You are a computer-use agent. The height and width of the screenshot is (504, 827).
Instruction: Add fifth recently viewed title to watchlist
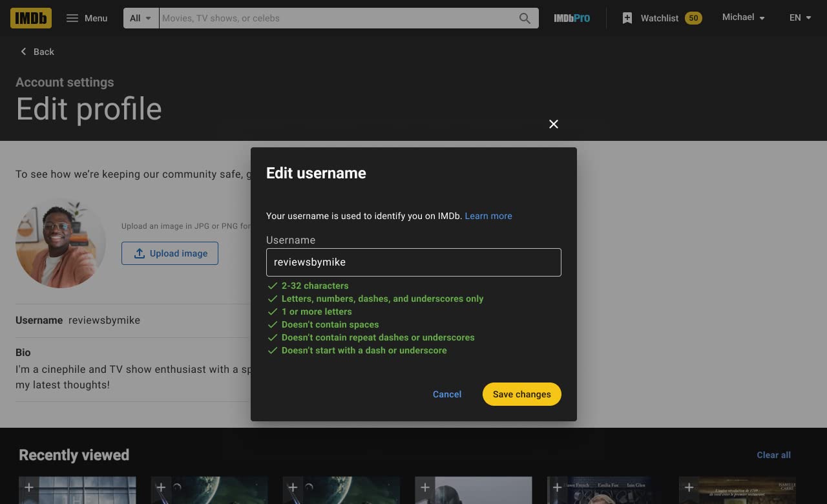(557, 487)
